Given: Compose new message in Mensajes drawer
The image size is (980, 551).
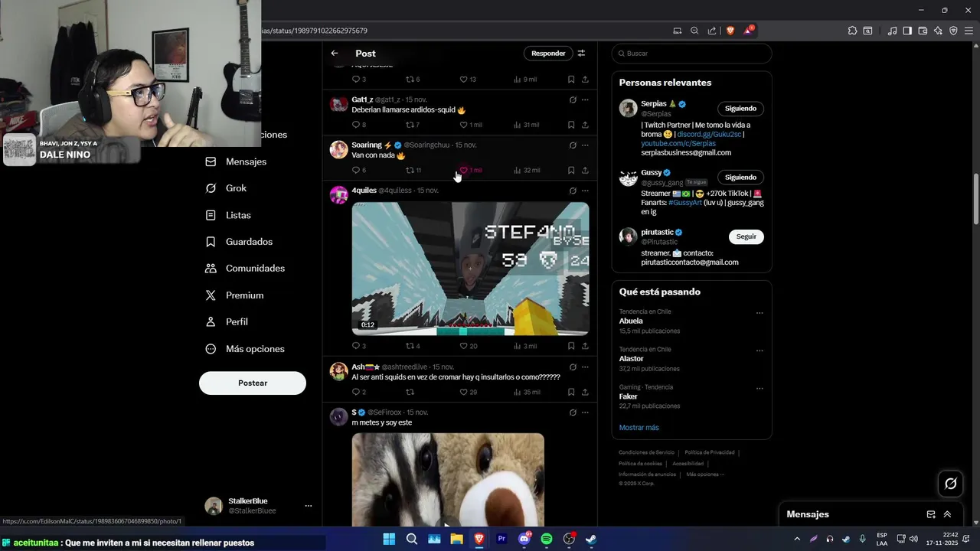Looking at the screenshot, I should 931,514.
